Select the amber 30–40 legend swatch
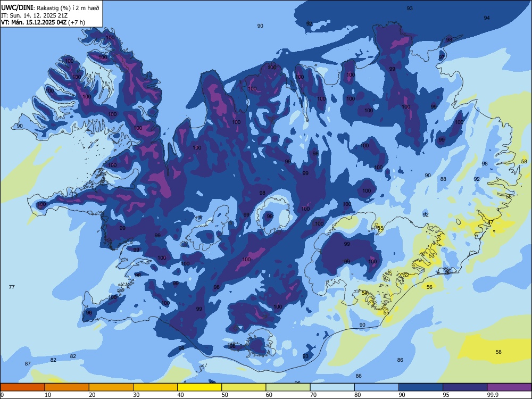The image size is (532, 399). point(155,387)
